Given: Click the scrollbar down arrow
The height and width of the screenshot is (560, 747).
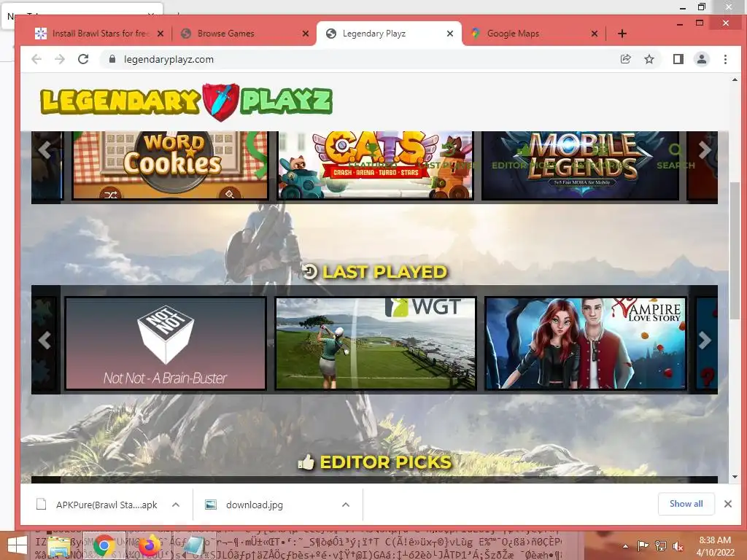Looking at the screenshot, I should pos(735,477).
